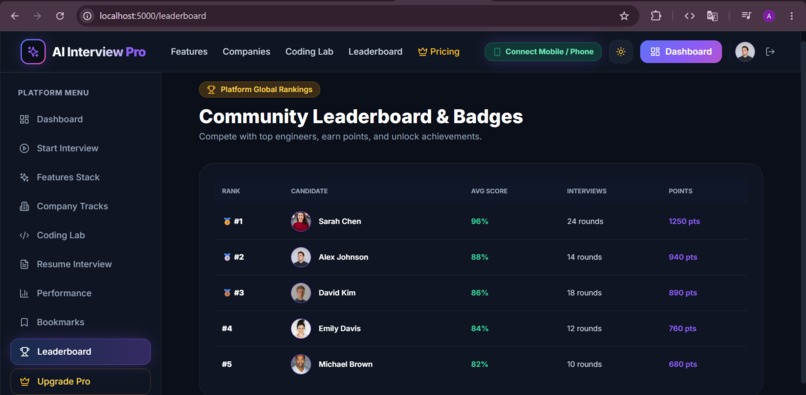Click the site info icon in address bar
The height and width of the screenshot is (395, 806).
[x=88, y=16]
